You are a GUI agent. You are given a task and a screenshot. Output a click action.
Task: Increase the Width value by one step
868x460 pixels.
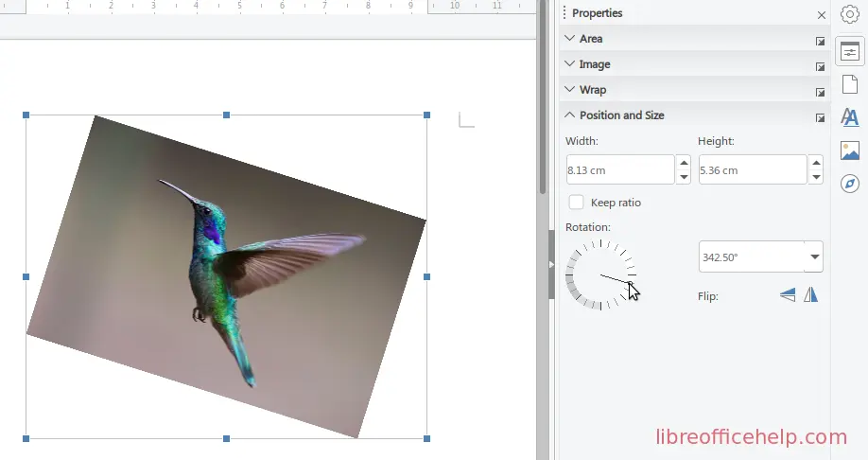(683, 163)
